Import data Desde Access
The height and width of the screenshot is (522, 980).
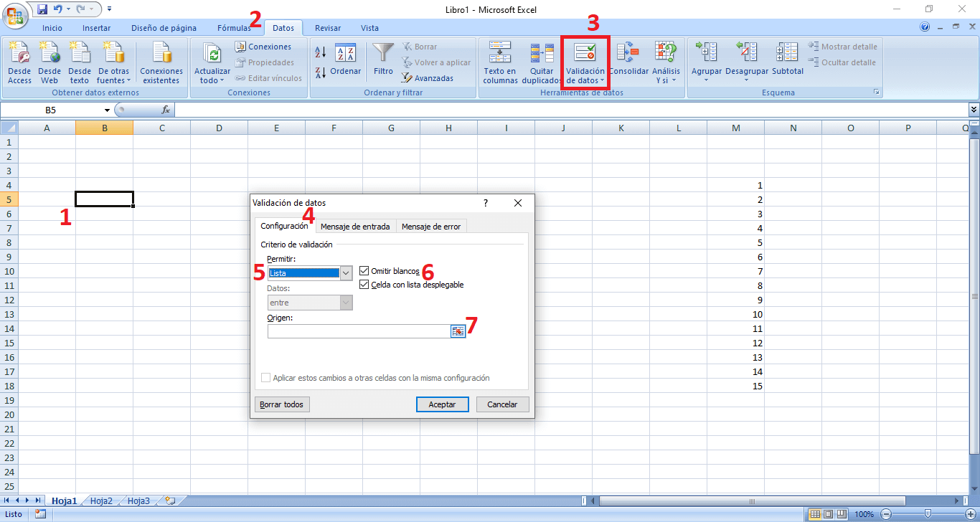19,63
